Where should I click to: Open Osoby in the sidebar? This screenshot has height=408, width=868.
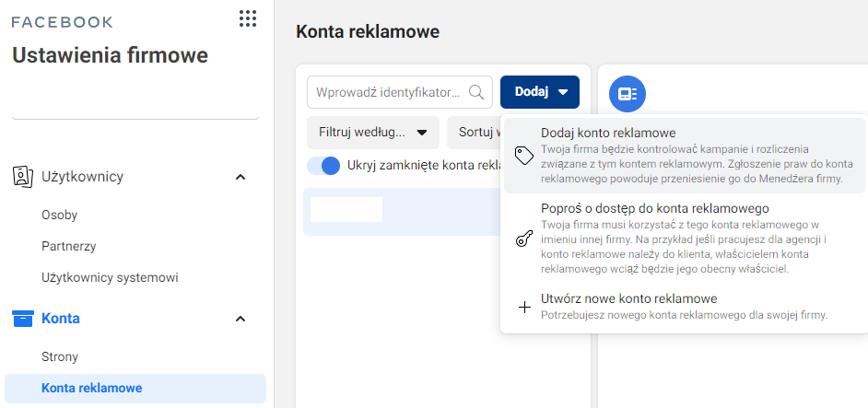tap(60, 215)
